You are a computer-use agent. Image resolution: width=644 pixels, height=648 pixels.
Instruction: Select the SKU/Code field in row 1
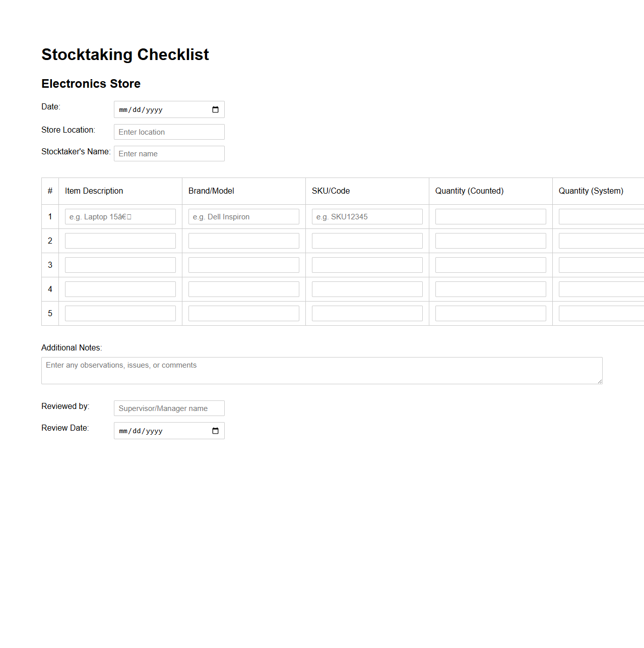click(367, 216)
